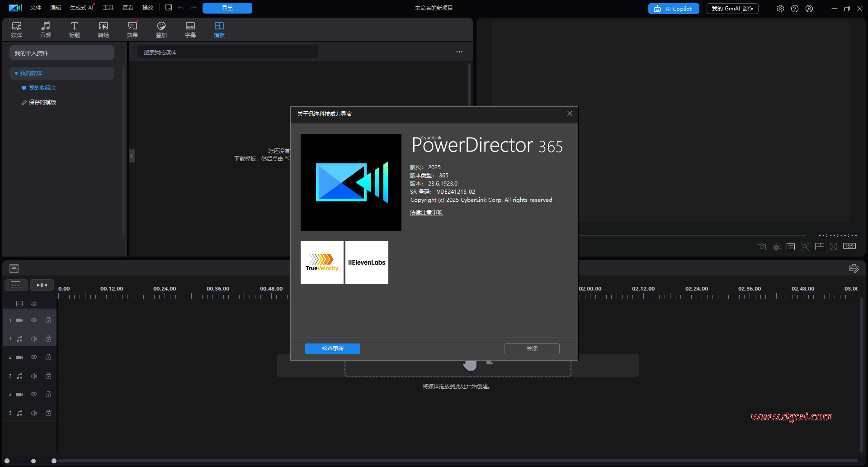Open 我的 GenAI 创作
Image resolution: width=868 pixels, height=467 pixels.
click(x=732, y=9)
